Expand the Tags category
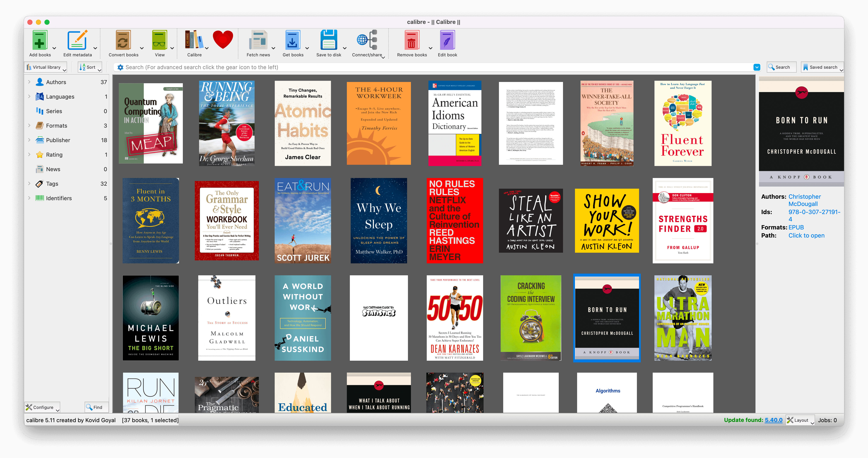This screenshot has height=458, width=868. coord(29,184)
